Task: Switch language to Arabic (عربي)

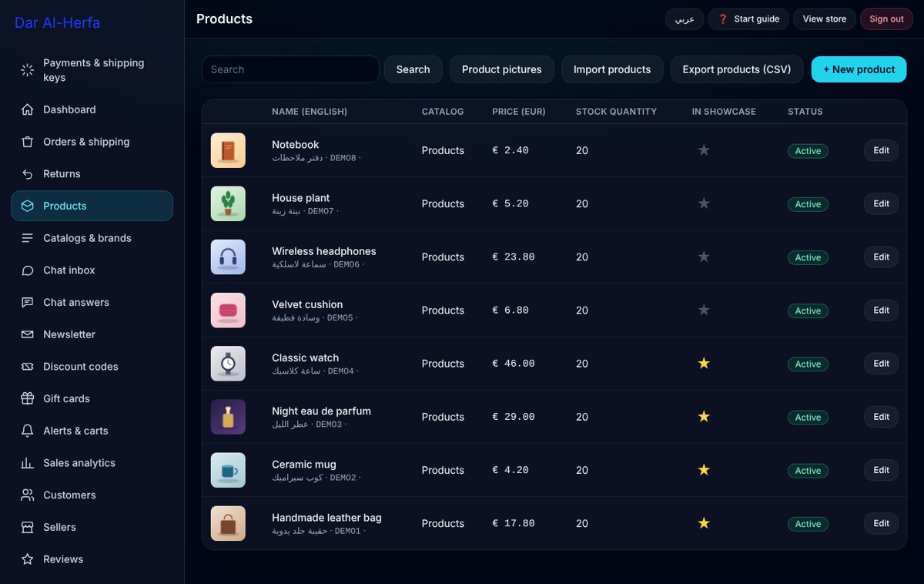Action: coord(685,19)
